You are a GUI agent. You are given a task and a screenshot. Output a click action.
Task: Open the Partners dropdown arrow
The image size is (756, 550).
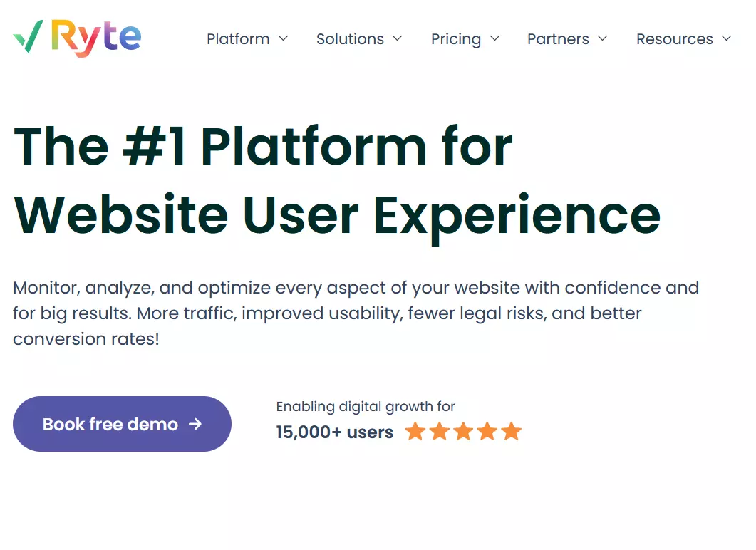[603, 39]
